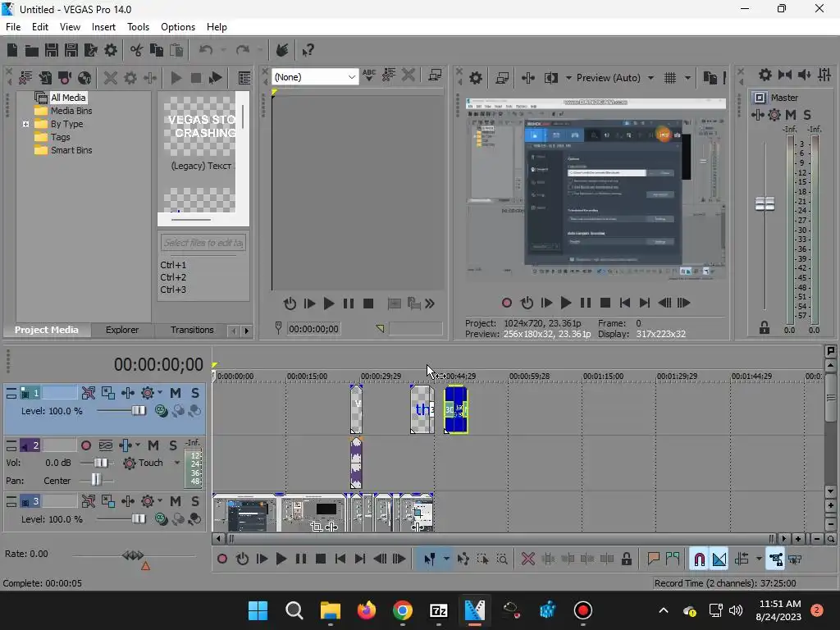This screenshot has height=630, width=840.
Task: Open Touch automation mode dropdown
Action: 177,463
